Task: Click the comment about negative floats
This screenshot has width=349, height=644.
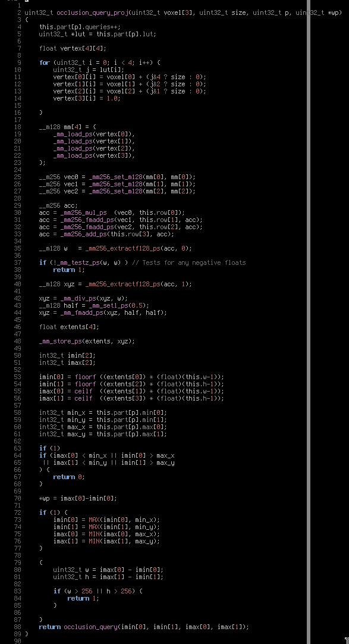Action: (188, 263)
